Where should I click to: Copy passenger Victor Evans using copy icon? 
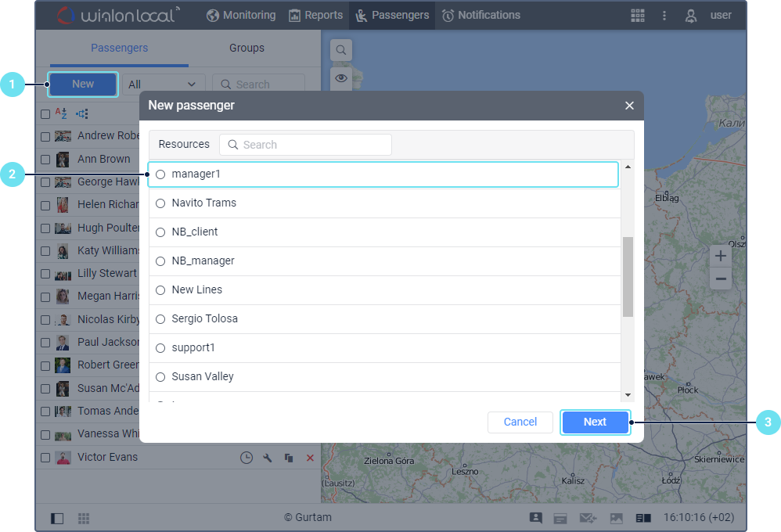289,458
